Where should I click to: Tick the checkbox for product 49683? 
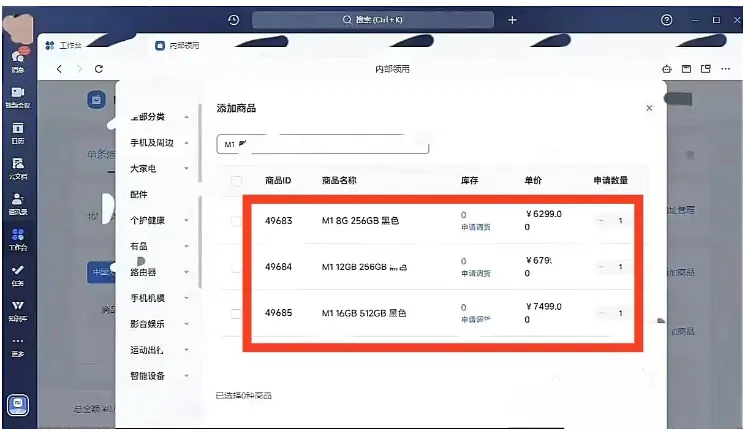point(237,221)
